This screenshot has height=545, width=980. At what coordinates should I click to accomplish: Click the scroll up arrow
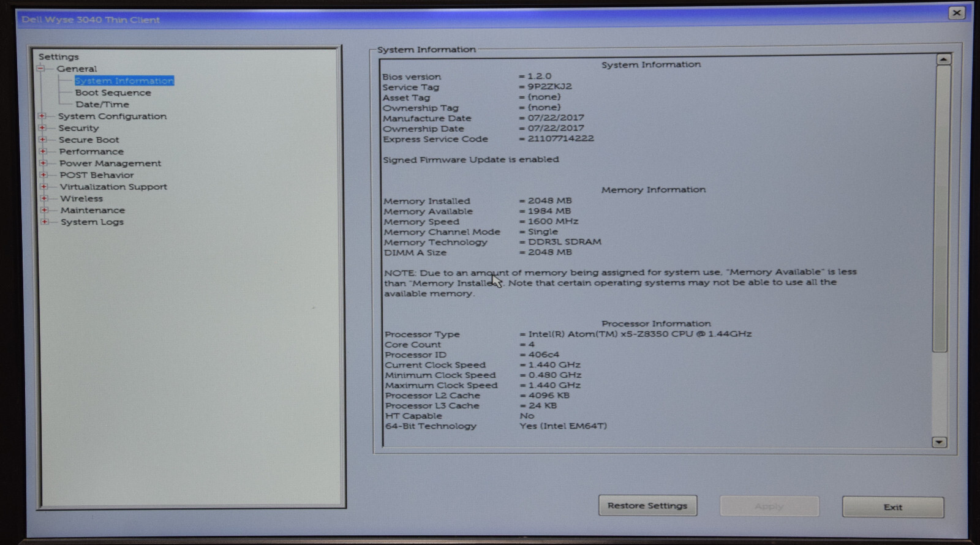(x=943, y=59)
